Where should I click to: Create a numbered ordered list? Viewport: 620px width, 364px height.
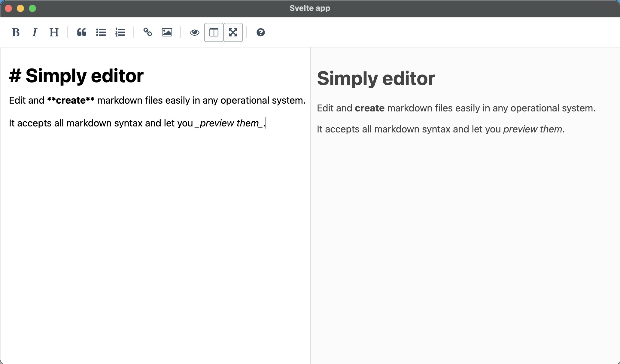click(120, 32)
